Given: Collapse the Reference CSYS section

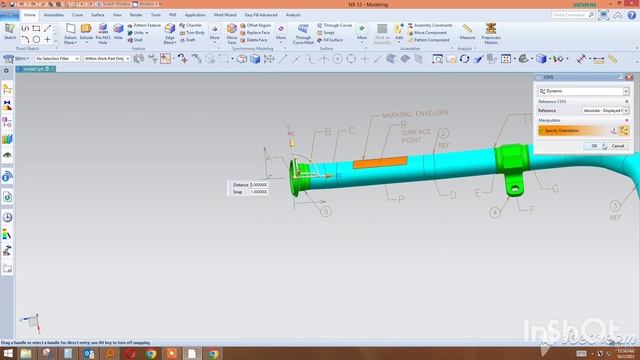Looking at the screenshot, I should tap(627, 101).
